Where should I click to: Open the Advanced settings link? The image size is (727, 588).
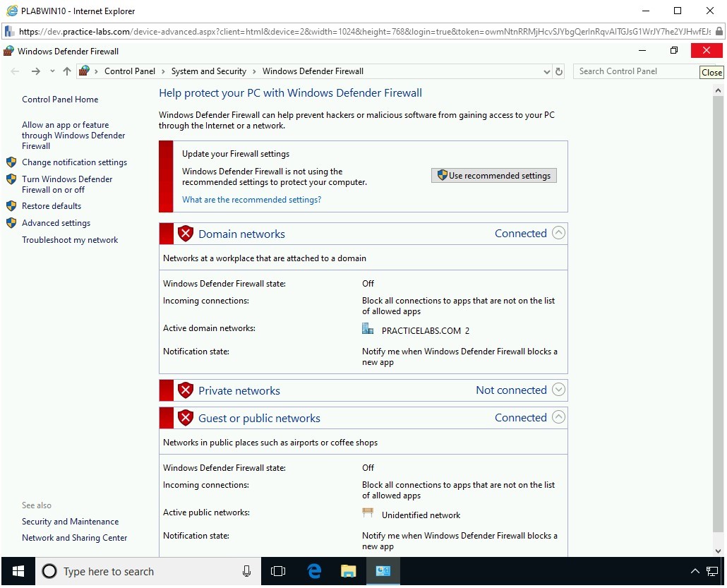(x=56, y=223)
